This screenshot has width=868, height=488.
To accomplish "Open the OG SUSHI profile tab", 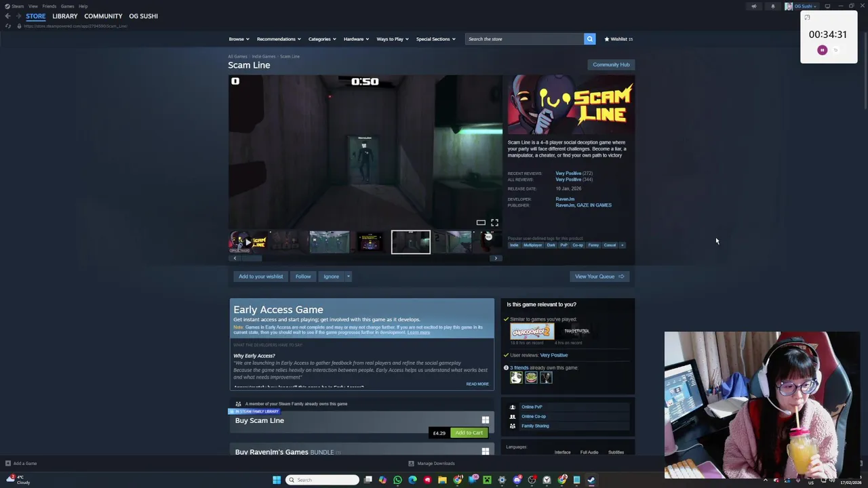I will [x=143, y=16].
